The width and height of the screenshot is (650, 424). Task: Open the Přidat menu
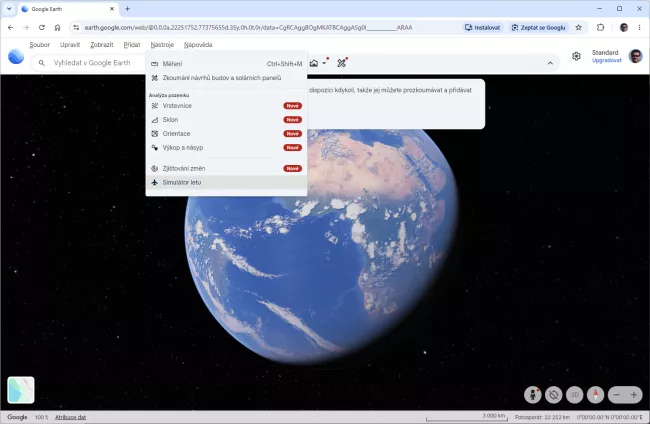pyautogui.click(x=132, y=45)
